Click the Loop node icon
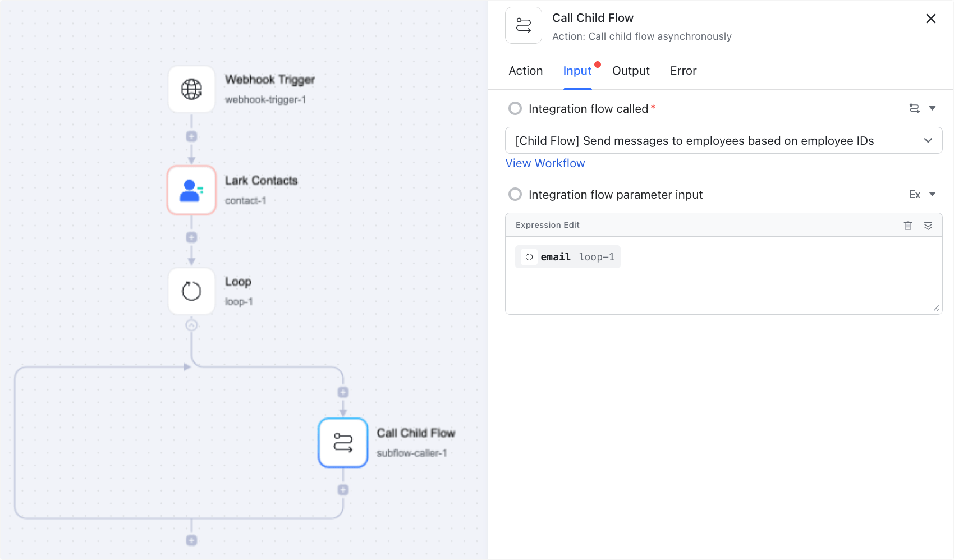 pos(191,291)
